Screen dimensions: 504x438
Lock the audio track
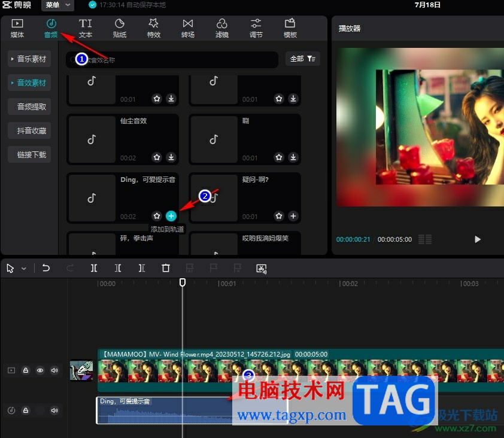pyautogui.click(x=26, y=410)
